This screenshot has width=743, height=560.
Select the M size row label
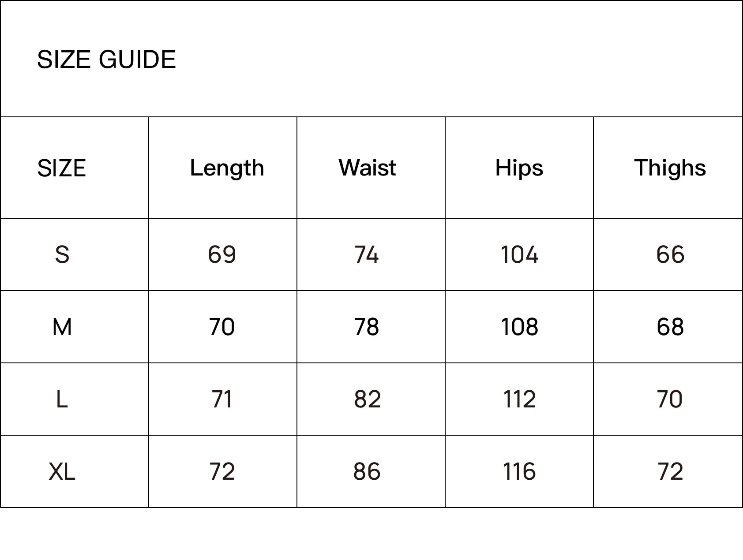coord(62,327)
